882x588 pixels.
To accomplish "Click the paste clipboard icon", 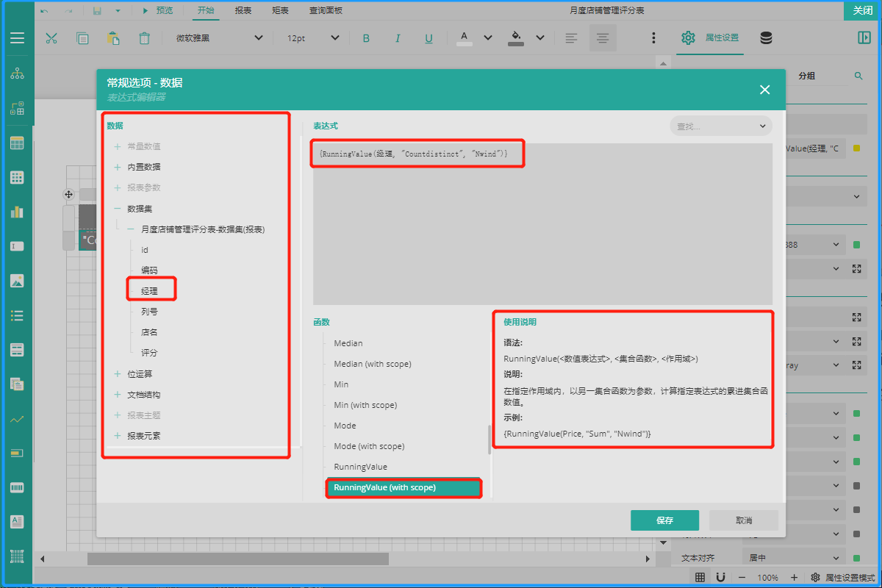I will [x=113, y=38].
